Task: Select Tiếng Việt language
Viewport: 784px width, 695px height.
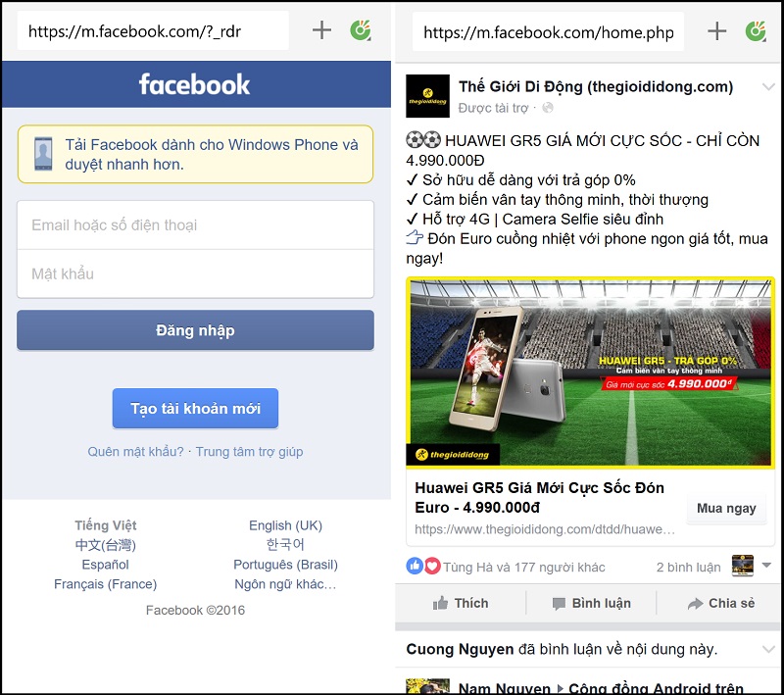Action: pos(106,525)
